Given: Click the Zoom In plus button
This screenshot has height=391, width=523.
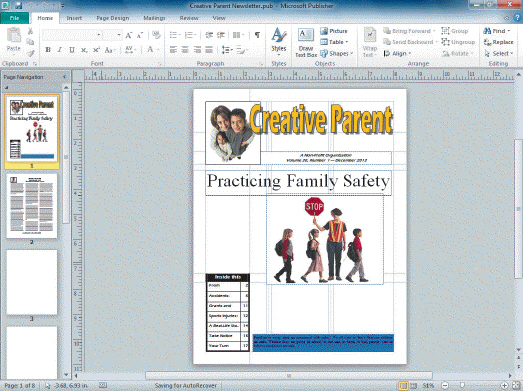Looking at the screenshot, I should point(505,386).
